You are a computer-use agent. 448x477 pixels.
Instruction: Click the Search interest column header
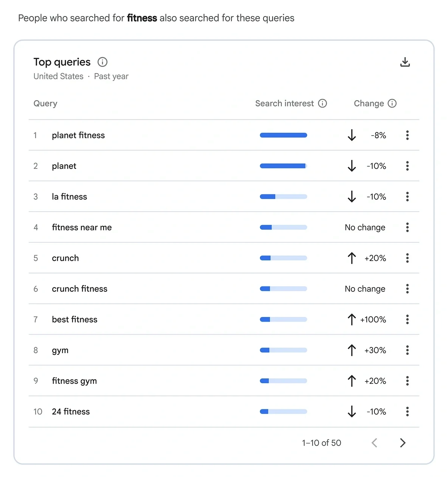pyautogui.click(x=284, y=103)
